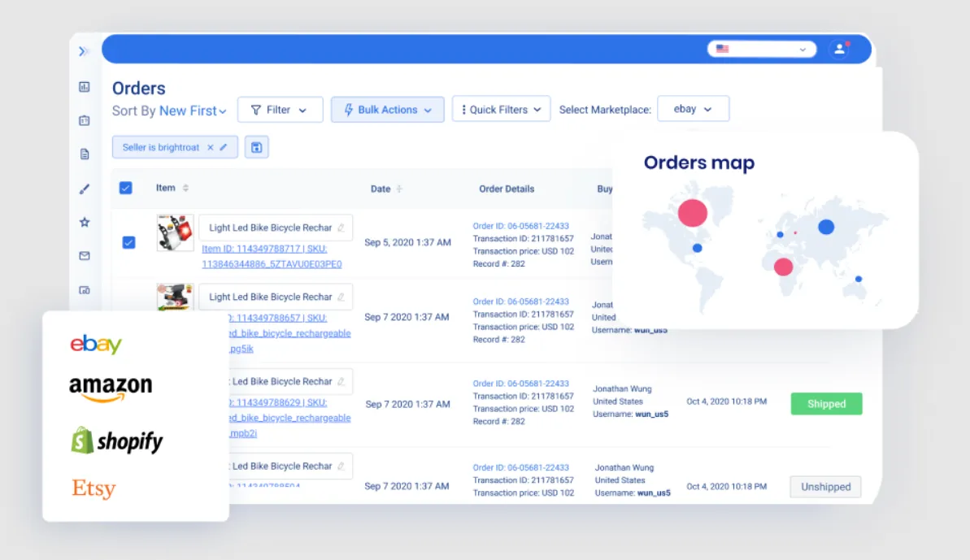Screen dimensions: 970x560
Task: Click the save filter disk icon
Action: pos(256,147)
